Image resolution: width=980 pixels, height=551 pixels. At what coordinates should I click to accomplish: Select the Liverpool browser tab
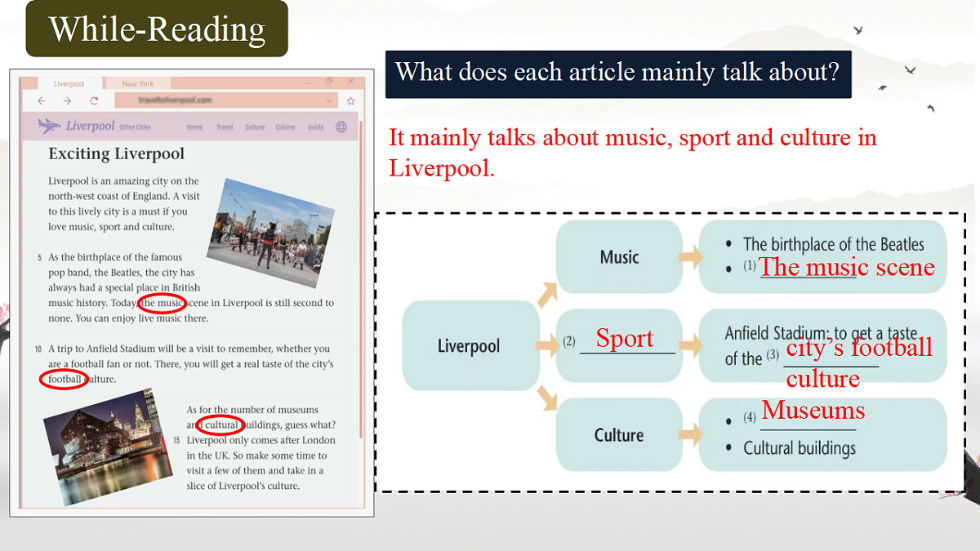69,83
